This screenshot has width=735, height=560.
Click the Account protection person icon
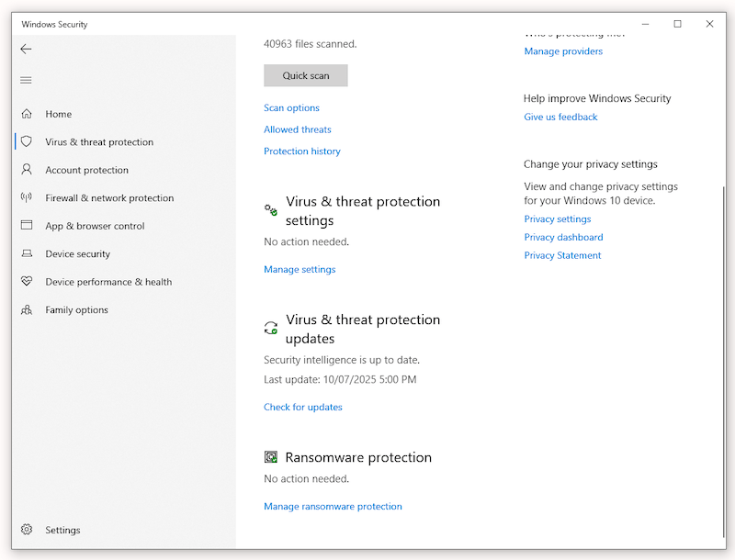(27, 170)
